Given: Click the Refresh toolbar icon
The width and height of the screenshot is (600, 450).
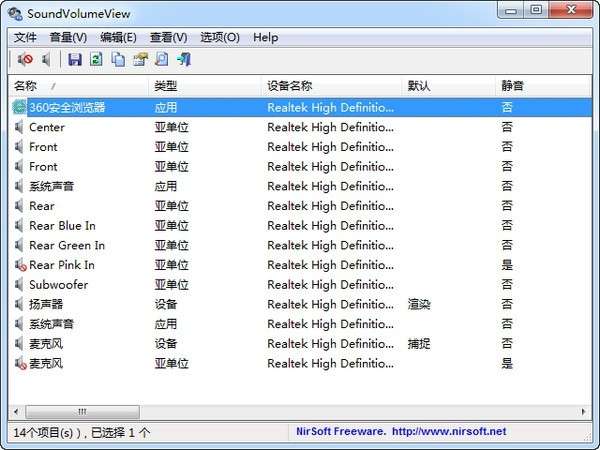Looking at the screenshot, I should click(96, 59).
